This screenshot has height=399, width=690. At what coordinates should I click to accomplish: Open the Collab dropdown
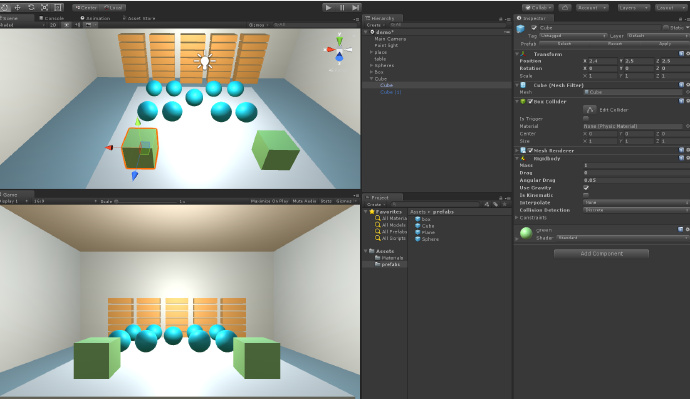coord(538,7)
